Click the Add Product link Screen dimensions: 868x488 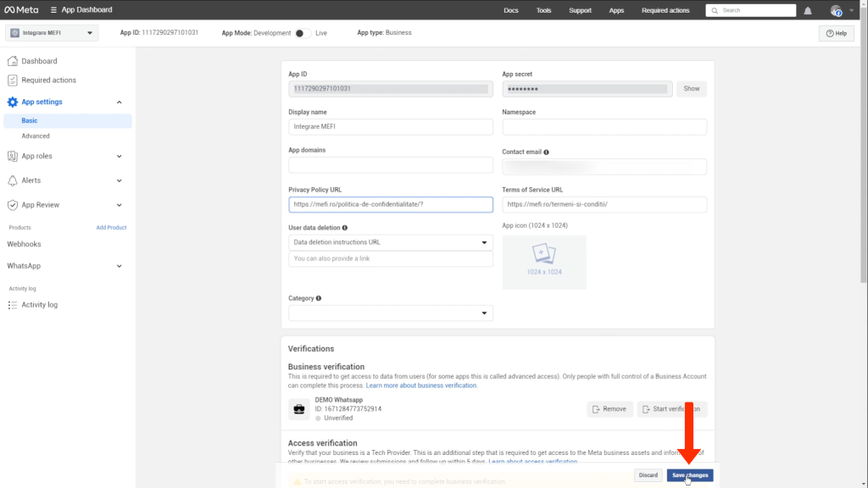[x=111, y=227]
